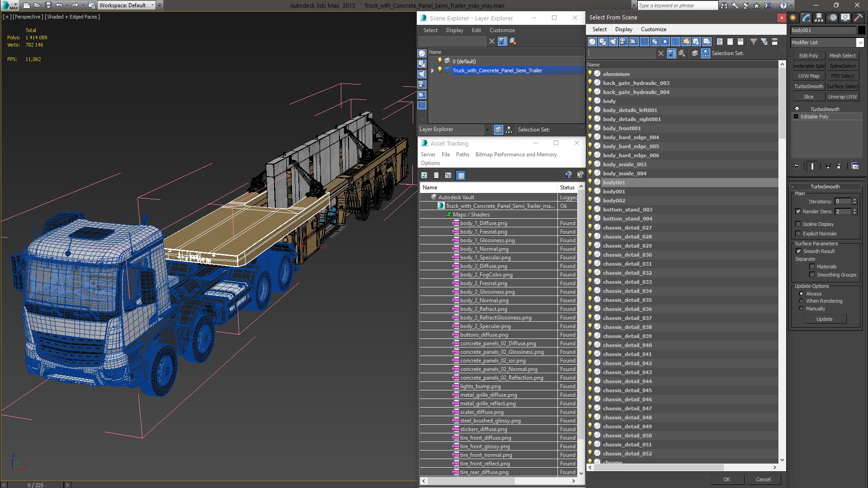Click the UVW Map modifier button

808,76
